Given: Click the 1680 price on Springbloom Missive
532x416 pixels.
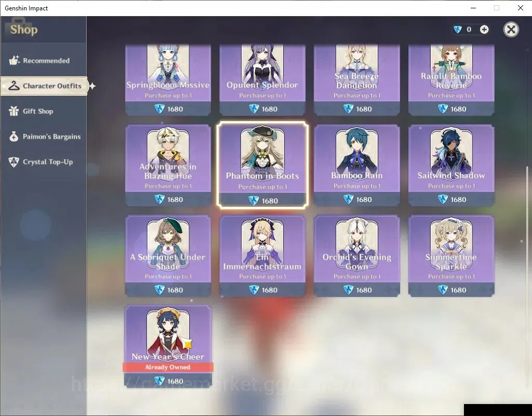Looking at the screenshot, I should 175,109.
